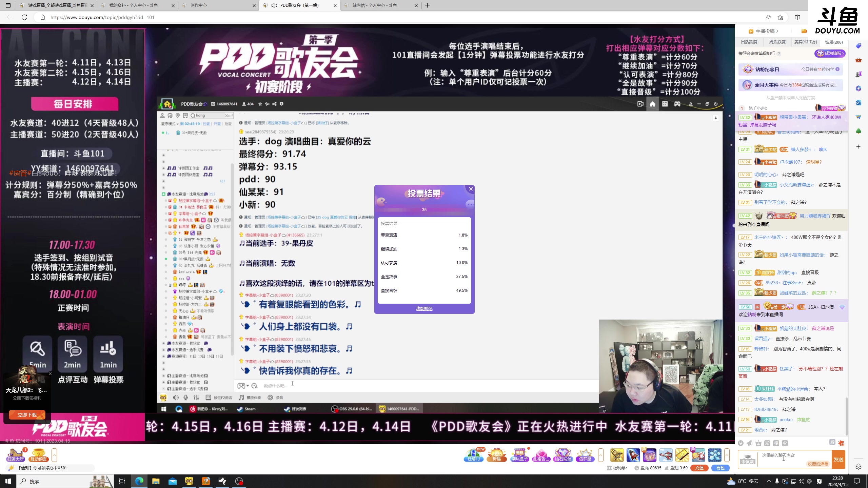Open the 钻石粉丝 activity icon
The height and width of the screenshot is (488, 868).
tap(563, 455)
